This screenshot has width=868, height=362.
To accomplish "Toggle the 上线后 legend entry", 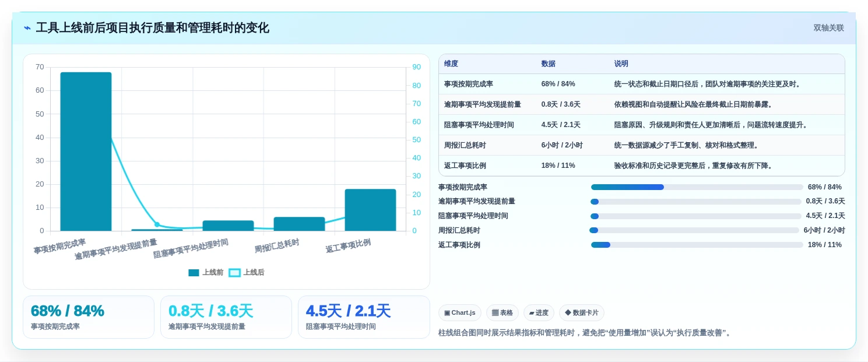I will pyautogui.click(x=247, y=272).
